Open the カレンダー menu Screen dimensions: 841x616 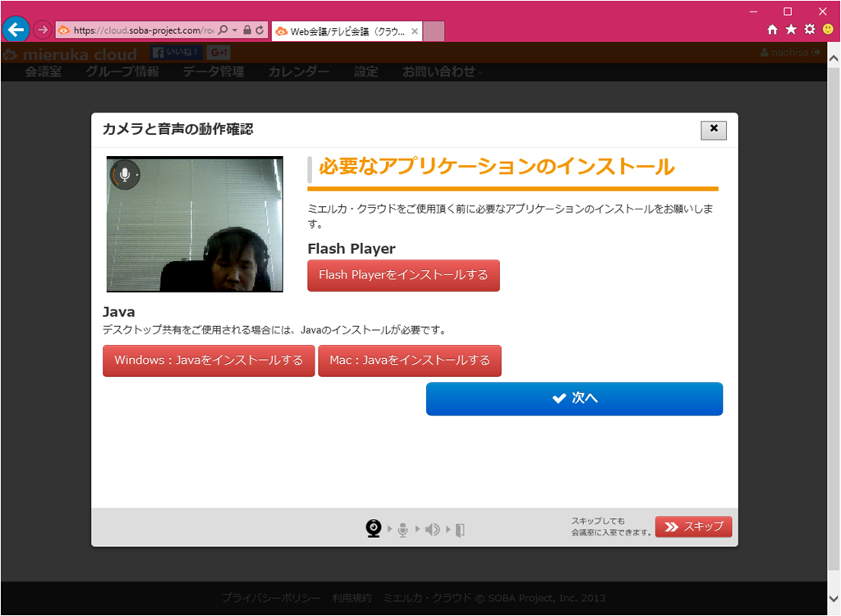(x=299, y=72)
